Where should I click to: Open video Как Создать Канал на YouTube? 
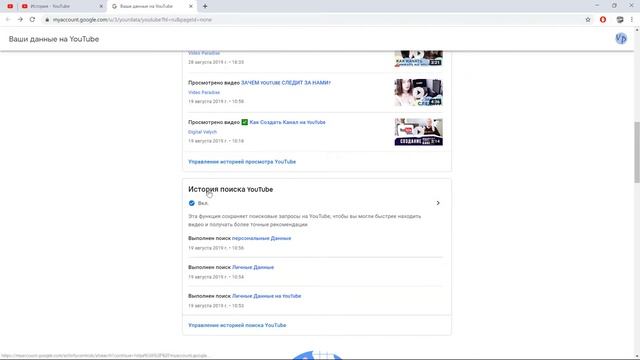click(287, 122)
